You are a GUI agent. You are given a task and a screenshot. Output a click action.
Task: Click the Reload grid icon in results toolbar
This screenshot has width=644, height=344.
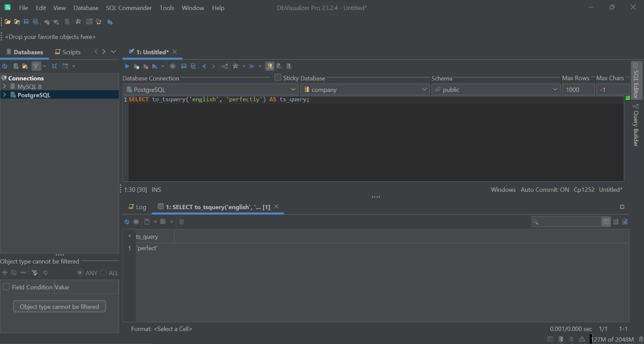pos(127,221)
